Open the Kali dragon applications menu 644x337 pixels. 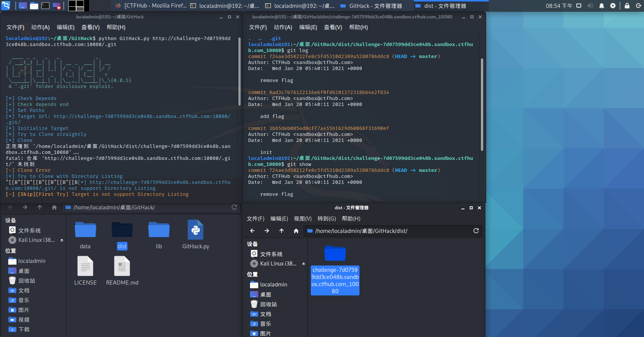(x=5, y=6)
